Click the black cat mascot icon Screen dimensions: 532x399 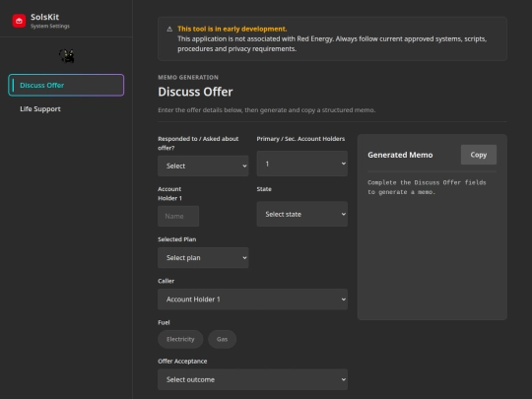click(67, 56)
